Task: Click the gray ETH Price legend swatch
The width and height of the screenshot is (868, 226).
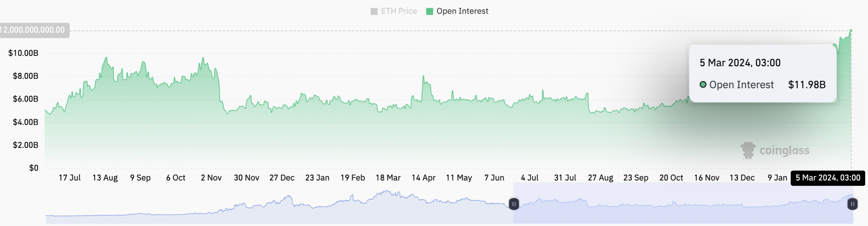Action: pyautogui.click(x=374, y=12)
